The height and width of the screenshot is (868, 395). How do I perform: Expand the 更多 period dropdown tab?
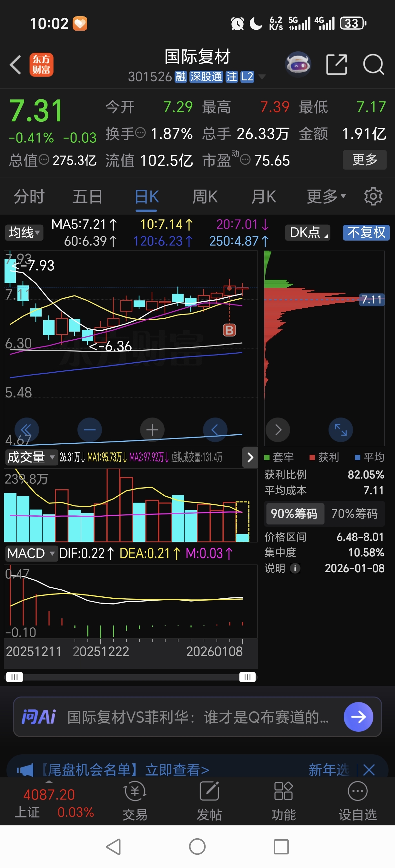(x=326, y=196)
